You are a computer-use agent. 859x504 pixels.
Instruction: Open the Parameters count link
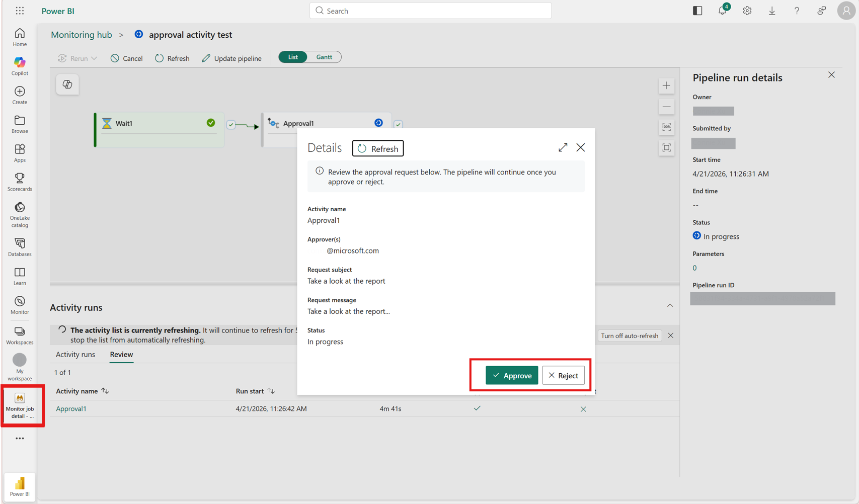click(x=694, y=268)
